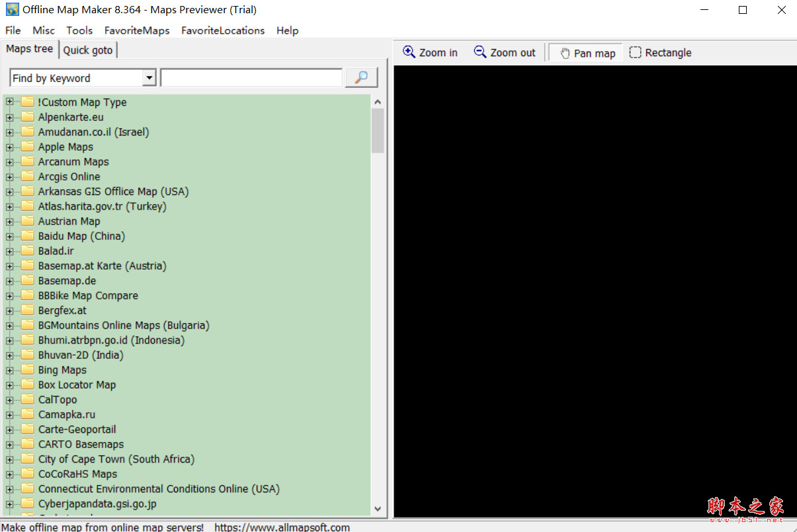Open the FavoriteLocations menu

pos(223,30)
